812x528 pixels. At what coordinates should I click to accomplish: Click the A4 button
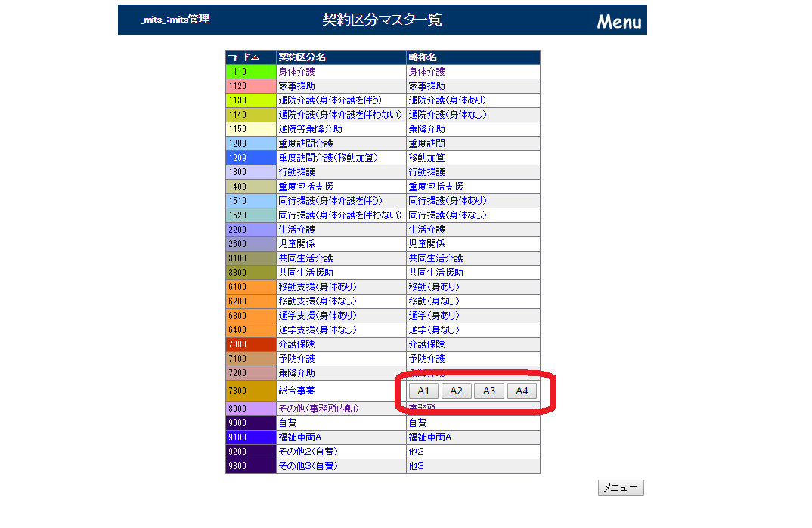click(x=522, y=391)
